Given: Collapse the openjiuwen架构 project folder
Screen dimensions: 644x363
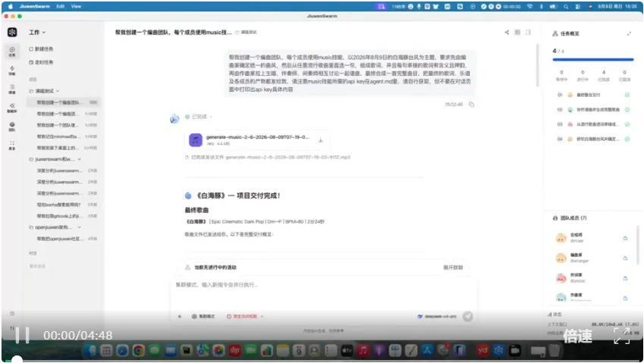Looking at the screenshot, I should coord(80,227).
